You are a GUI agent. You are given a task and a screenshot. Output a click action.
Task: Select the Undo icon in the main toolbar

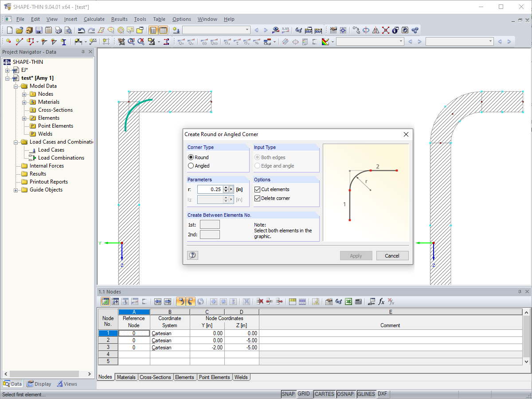[x=82, y=30]
